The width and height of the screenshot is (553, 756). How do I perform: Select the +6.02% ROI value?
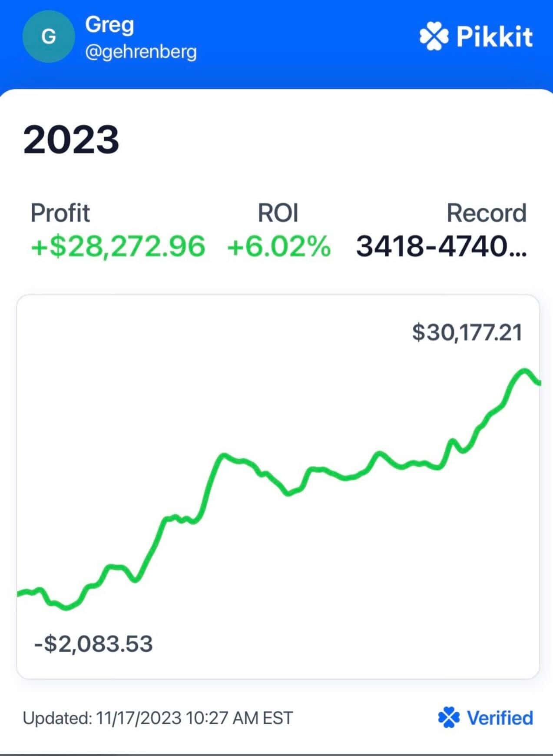(278, 246)
